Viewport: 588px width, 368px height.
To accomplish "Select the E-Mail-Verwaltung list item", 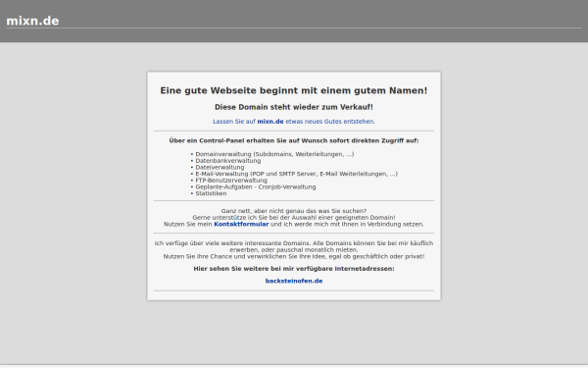I will click(296, 174).
